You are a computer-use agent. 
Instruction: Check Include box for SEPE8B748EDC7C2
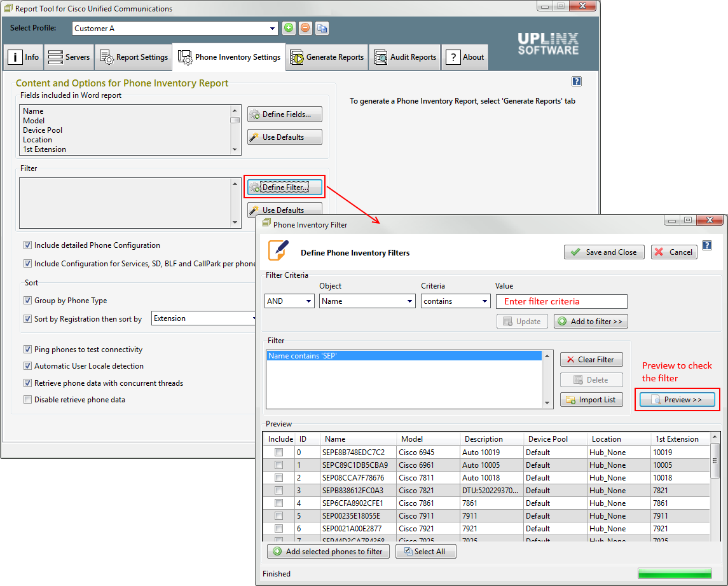click(x=278, y=452)
